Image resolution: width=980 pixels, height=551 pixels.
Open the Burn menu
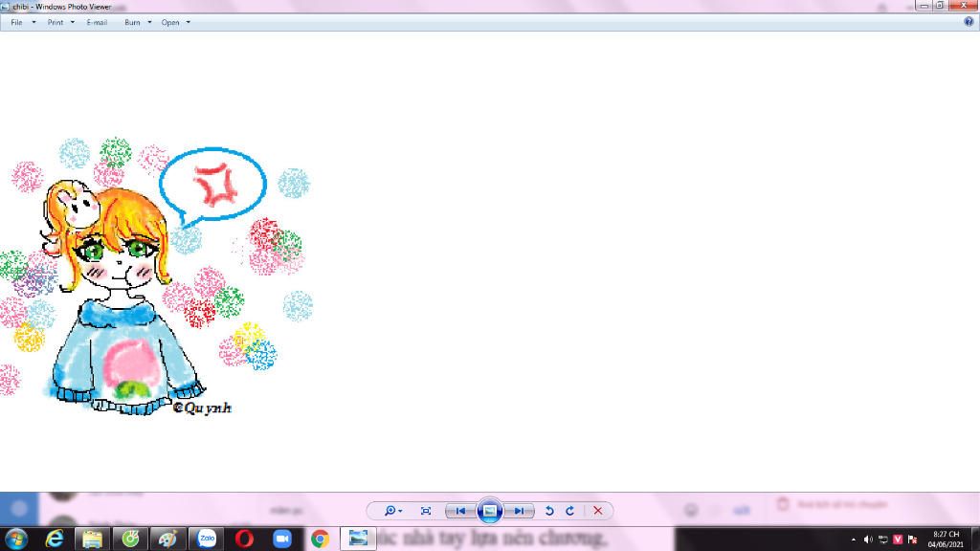(132, 23)
